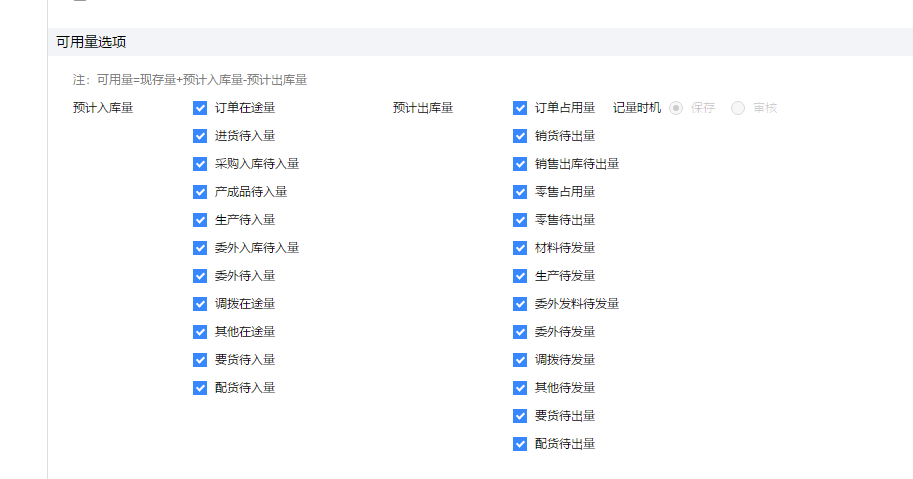Viewport: 913px width, 479px height.
Task: Uncheck the 订单占用量 checkbox
Action: pyautogui.click(x=520, y=108)
